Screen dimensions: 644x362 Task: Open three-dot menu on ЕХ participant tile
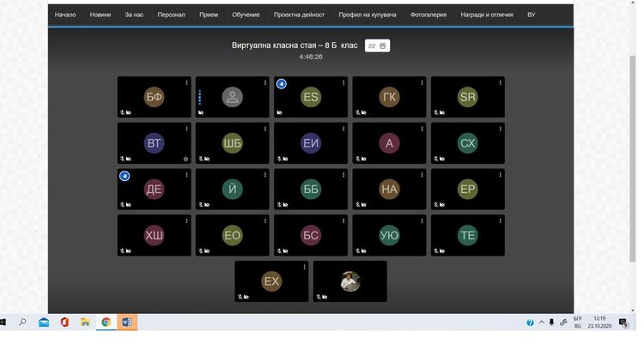(x=304, y=267)
